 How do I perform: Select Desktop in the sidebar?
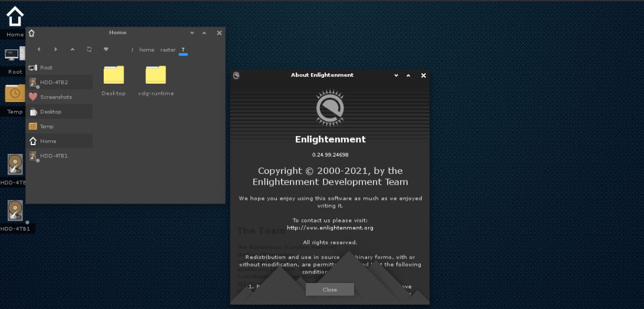click(x=60, y=112)
